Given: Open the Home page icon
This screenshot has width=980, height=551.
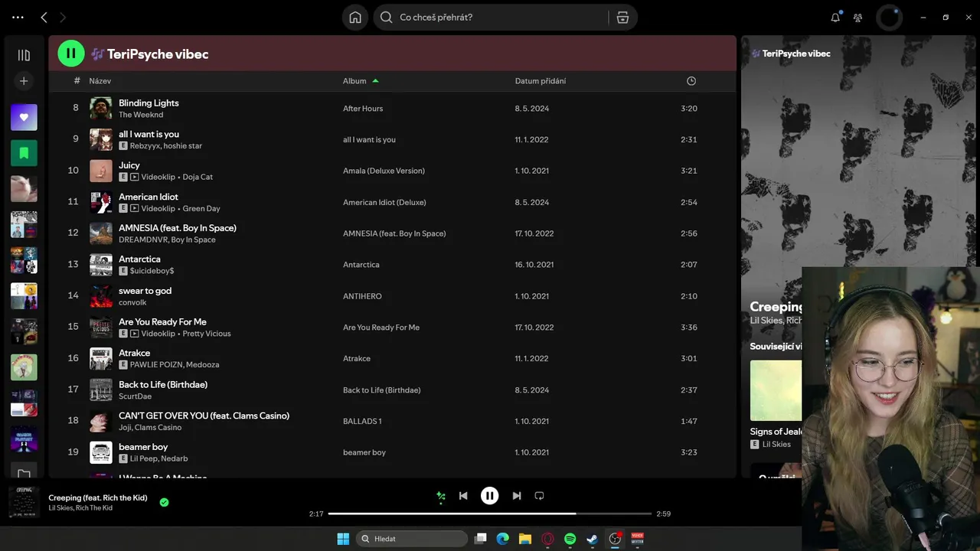Looking at the screenshot, I should [x=355, y=18].
